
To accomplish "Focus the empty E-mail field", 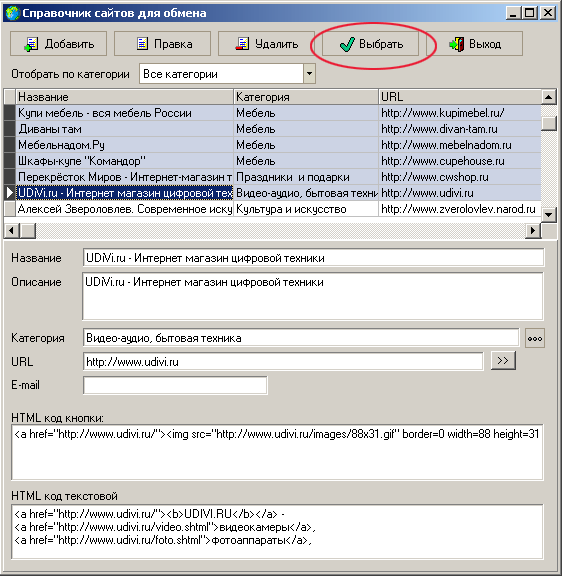I will pos(175,385).
